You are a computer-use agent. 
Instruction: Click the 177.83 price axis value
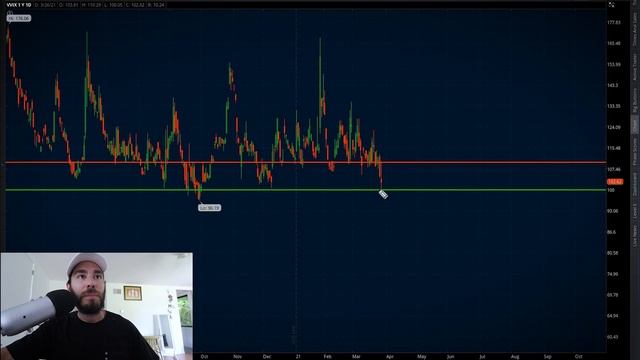coord(614,22)
